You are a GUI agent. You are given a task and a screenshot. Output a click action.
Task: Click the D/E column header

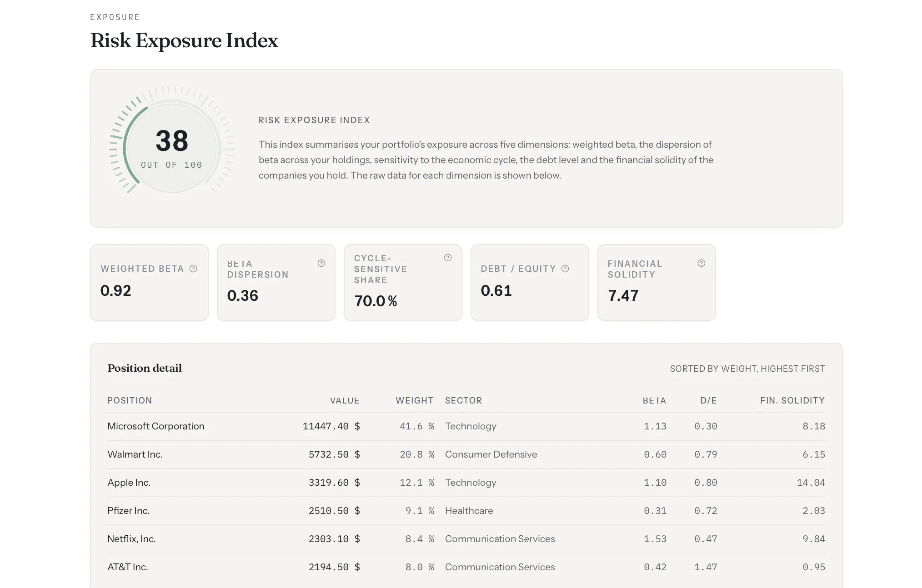click(708, 400)
